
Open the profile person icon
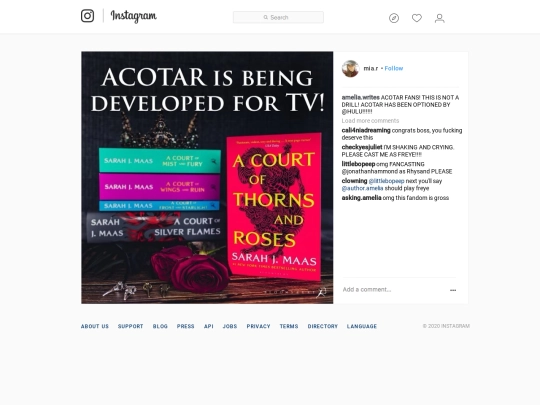click(439, 18)
